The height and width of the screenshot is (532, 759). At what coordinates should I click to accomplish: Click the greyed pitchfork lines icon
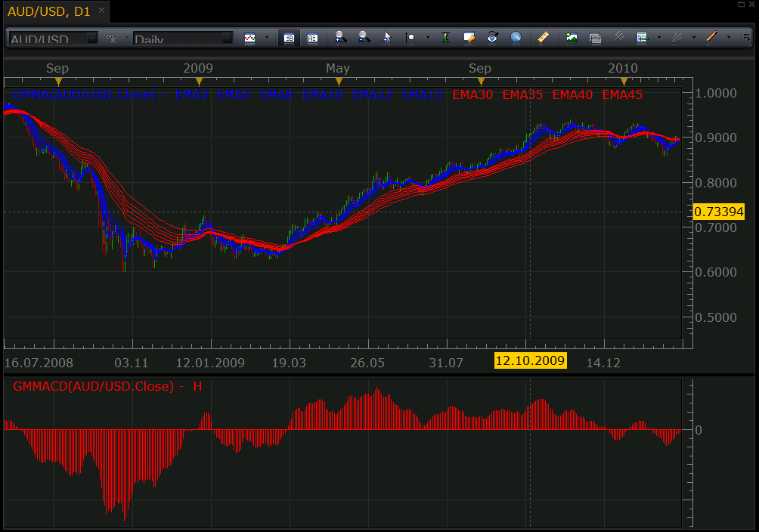[x=618, y=37]
